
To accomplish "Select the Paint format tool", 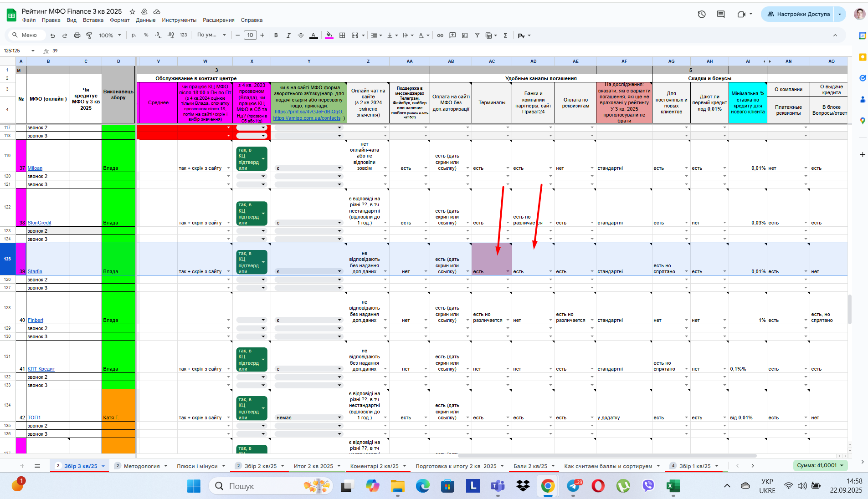I will (x=89, y=35).
